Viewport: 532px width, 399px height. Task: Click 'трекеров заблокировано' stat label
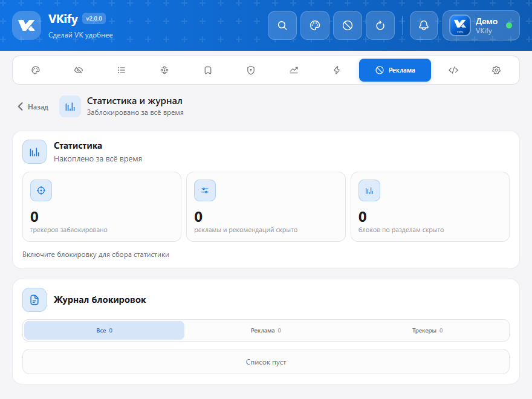[69, 230]
